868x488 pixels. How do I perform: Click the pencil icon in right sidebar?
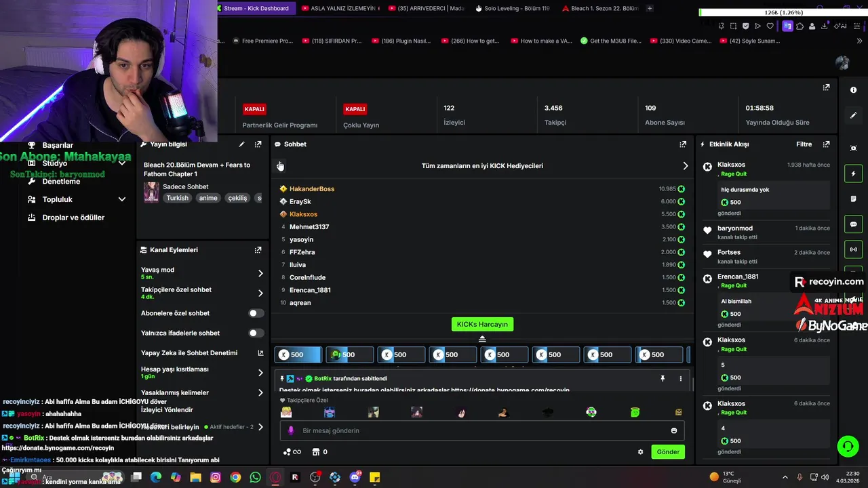[853, 115]
